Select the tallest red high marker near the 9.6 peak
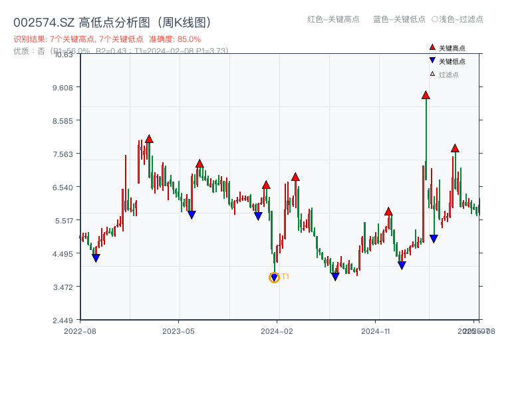The width and height of the screenshot is (532, 399). coord(425,95)
